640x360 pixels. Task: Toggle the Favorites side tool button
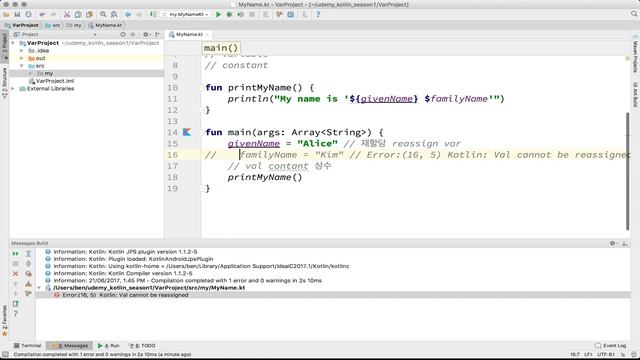[x=4, y=321]
